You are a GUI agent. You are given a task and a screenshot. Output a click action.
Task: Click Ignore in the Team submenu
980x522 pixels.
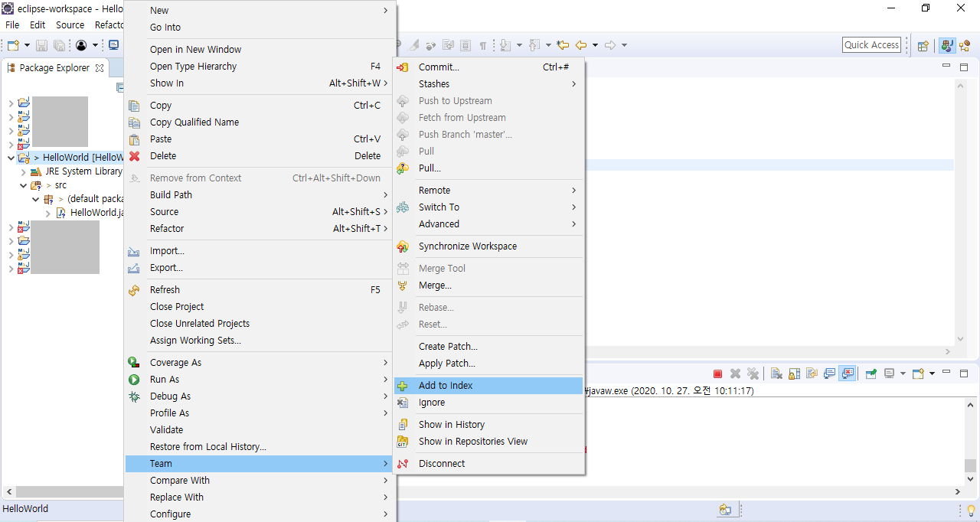(488, 403)
